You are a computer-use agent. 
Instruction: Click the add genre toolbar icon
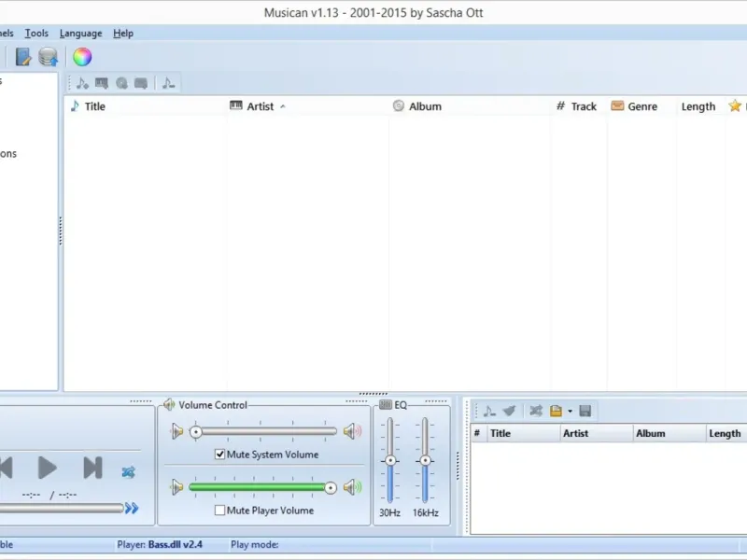[x=141, y=83]
